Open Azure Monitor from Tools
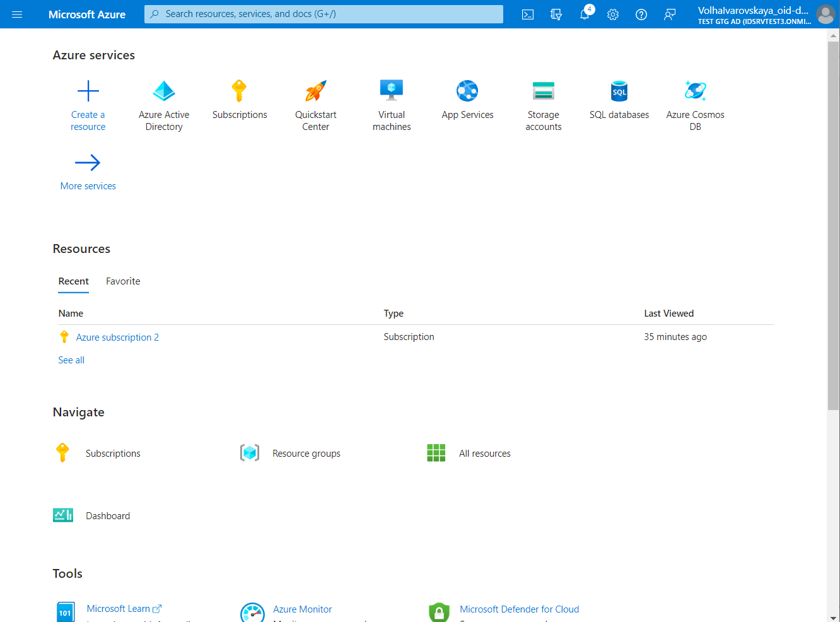 pos(302,609)
